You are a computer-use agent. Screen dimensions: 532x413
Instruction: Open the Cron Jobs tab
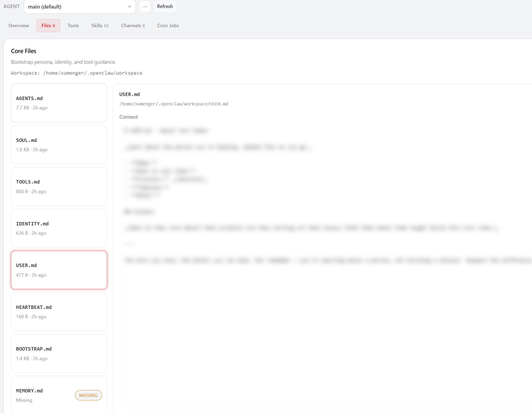168,26
